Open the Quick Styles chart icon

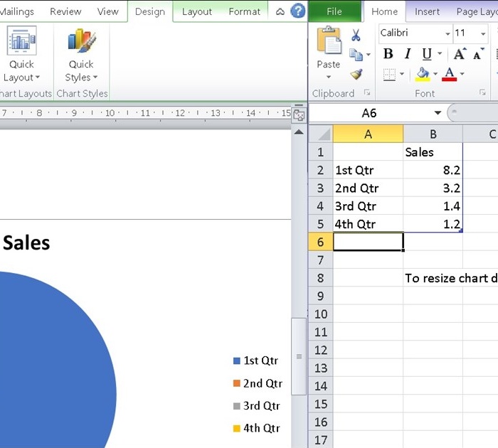[x=81, y=41]
